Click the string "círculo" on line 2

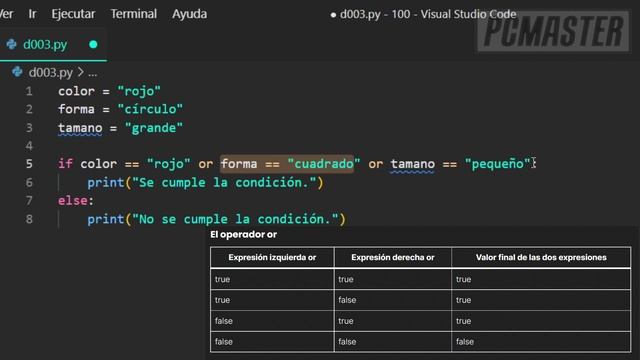[x=150, y=109]
